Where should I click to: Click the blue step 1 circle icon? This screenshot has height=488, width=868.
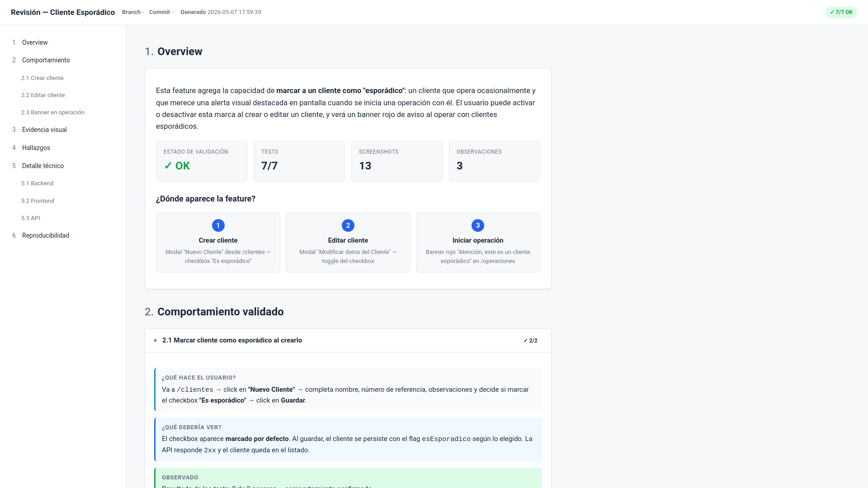coord(218,225)
